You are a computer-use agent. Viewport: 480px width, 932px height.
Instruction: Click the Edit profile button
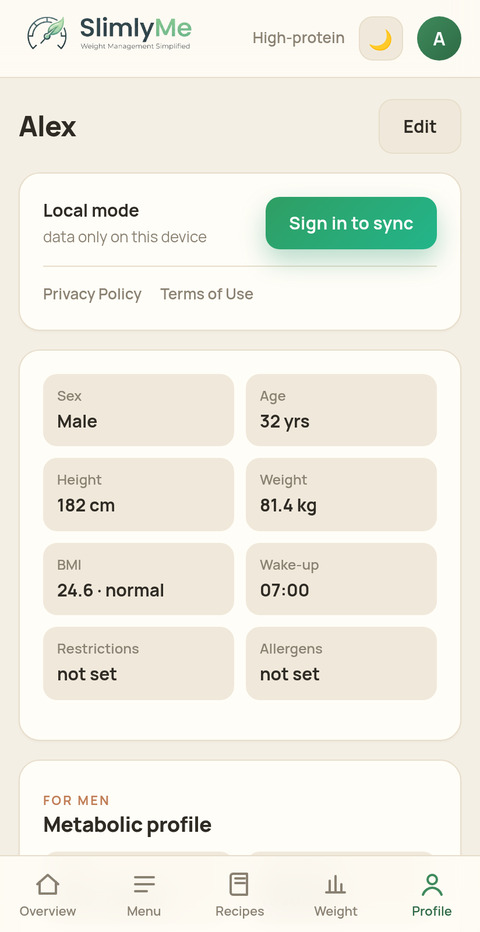pos(420,127)
